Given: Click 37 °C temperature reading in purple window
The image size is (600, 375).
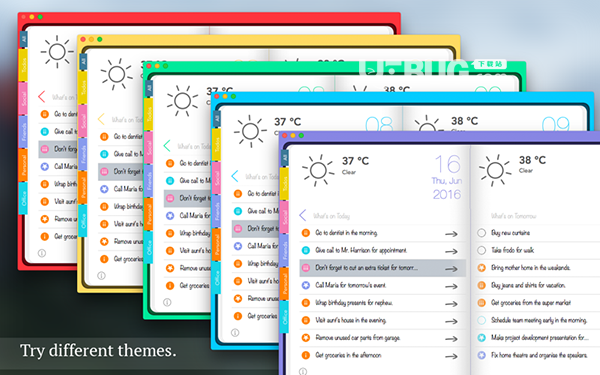Looking at the screenshot, I should (x=355, y=161).
